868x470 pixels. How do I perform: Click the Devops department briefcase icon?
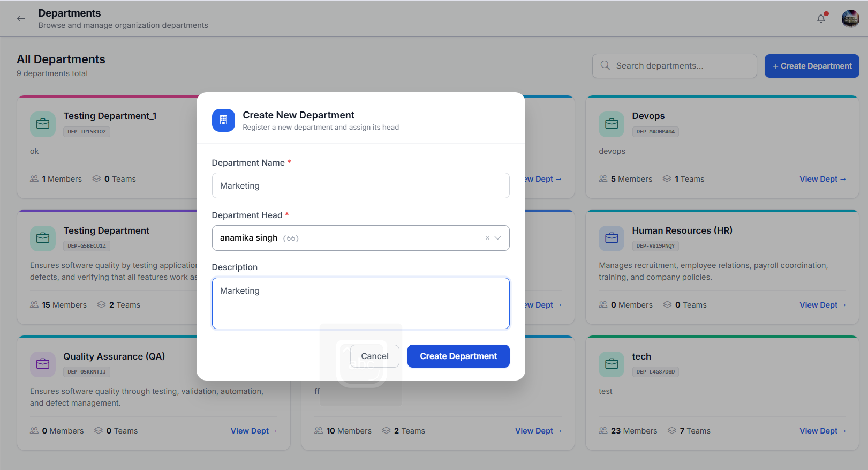pyautogui.click(x=612, y=124)
